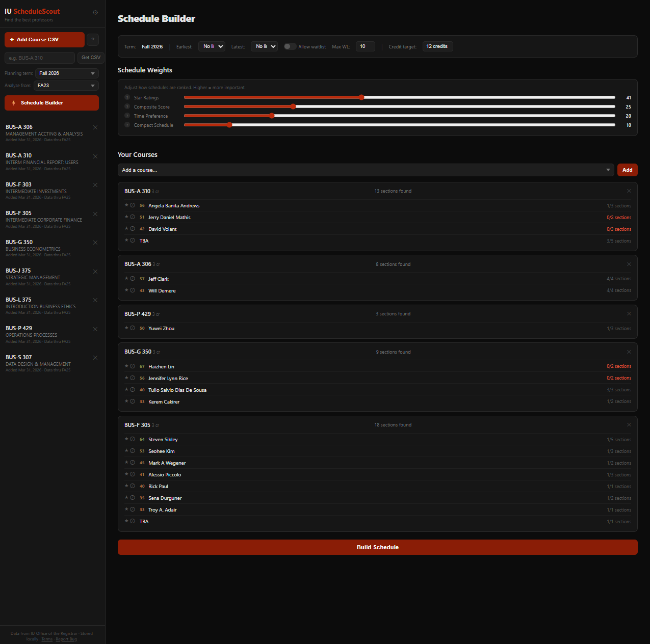Click the info icon beside Composite Score weight
Screen dimensions: 650x644
(x=126, y=106)
